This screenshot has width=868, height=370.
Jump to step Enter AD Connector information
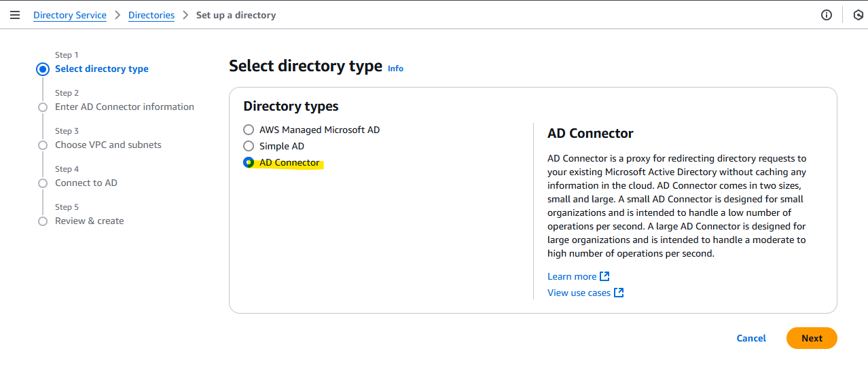[124, 107]
